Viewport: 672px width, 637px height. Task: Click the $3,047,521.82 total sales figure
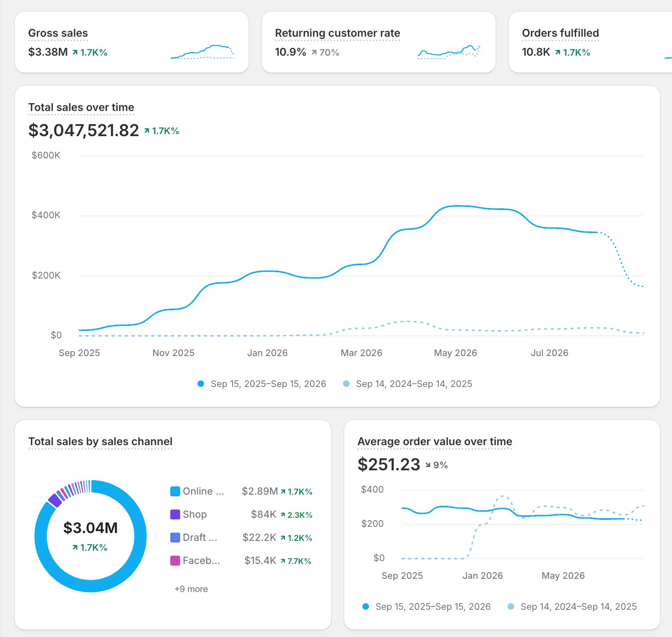tap(83, 130)
